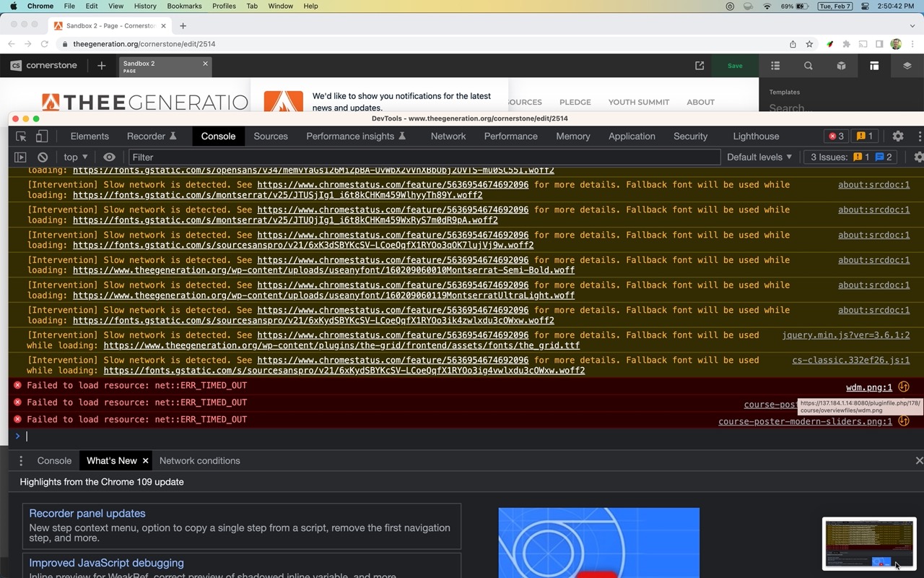Switch to the Network tab
This screenshot has width=924, height=578.
click(448, 137)
